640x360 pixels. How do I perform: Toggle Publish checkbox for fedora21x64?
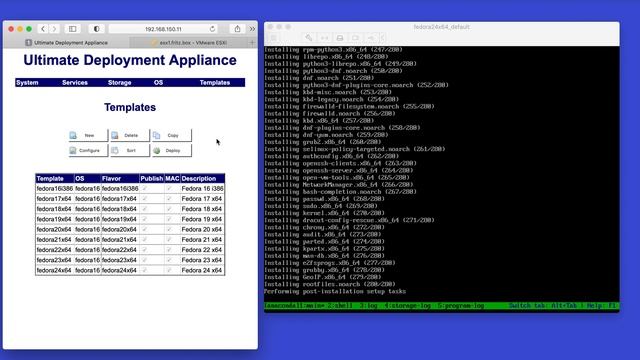[x=144, y=239]
